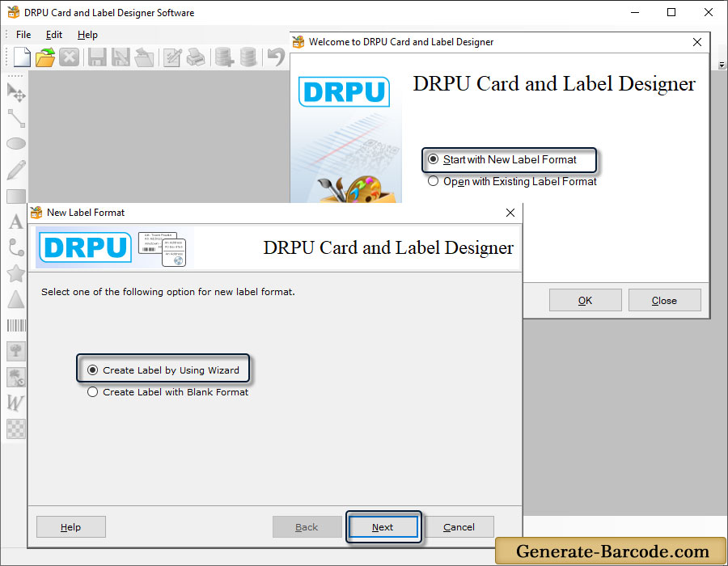Image resolution: width=728 pixels, height=566 pixels.
Task: Click the second database toolbar icon
Action: 248,57
